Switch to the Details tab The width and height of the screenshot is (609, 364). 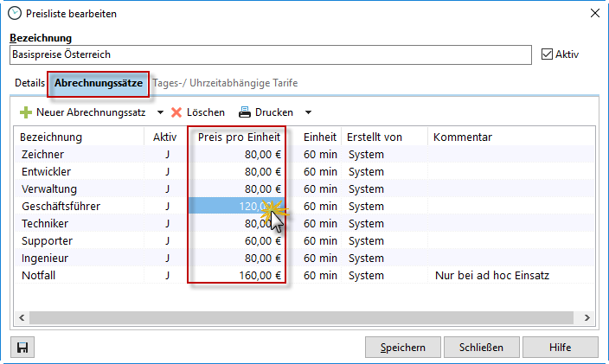click(29, 84)
